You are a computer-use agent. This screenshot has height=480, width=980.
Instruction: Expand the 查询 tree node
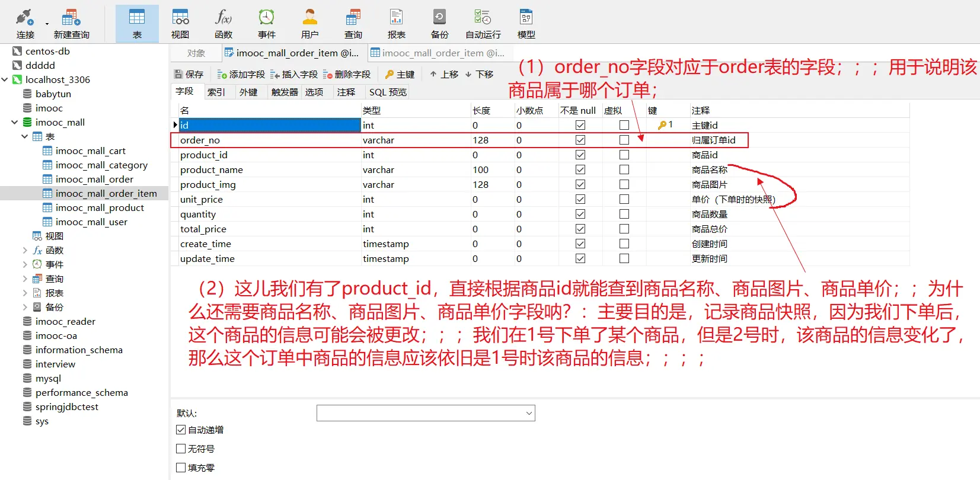click(25, 279)
